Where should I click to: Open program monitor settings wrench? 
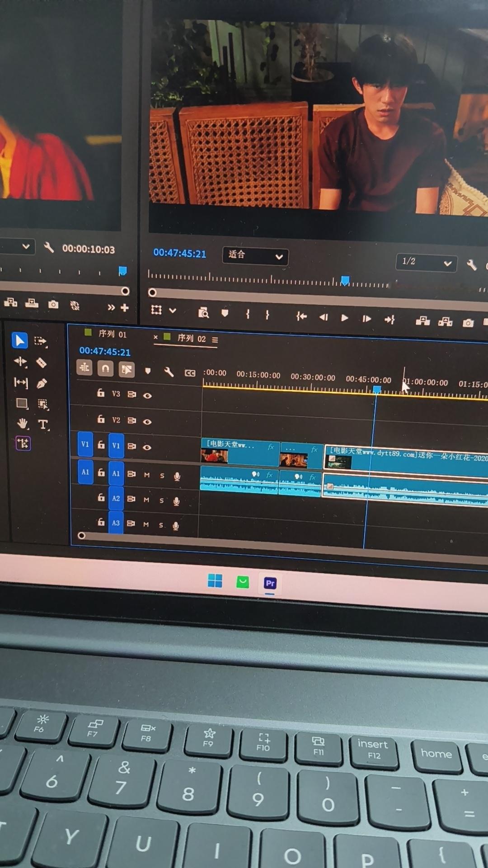[471, 265]
